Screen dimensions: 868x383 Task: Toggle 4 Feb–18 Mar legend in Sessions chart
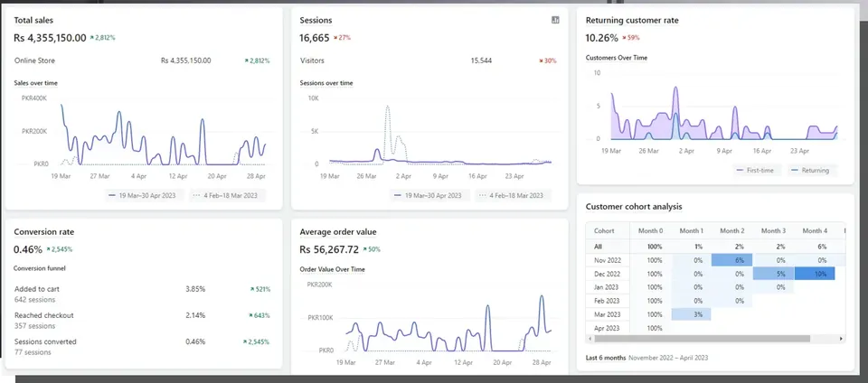pos(512,196)
